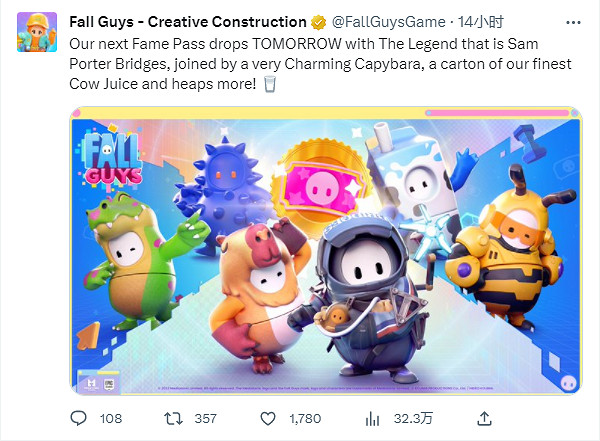600x441 pixels.
Task: Click the share upload icon
Action: 484,417
